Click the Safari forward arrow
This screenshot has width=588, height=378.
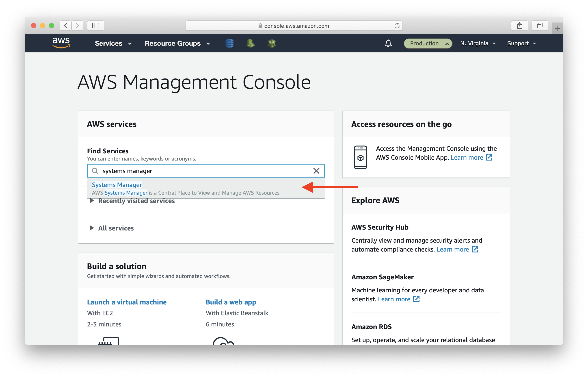coord(77,26)
